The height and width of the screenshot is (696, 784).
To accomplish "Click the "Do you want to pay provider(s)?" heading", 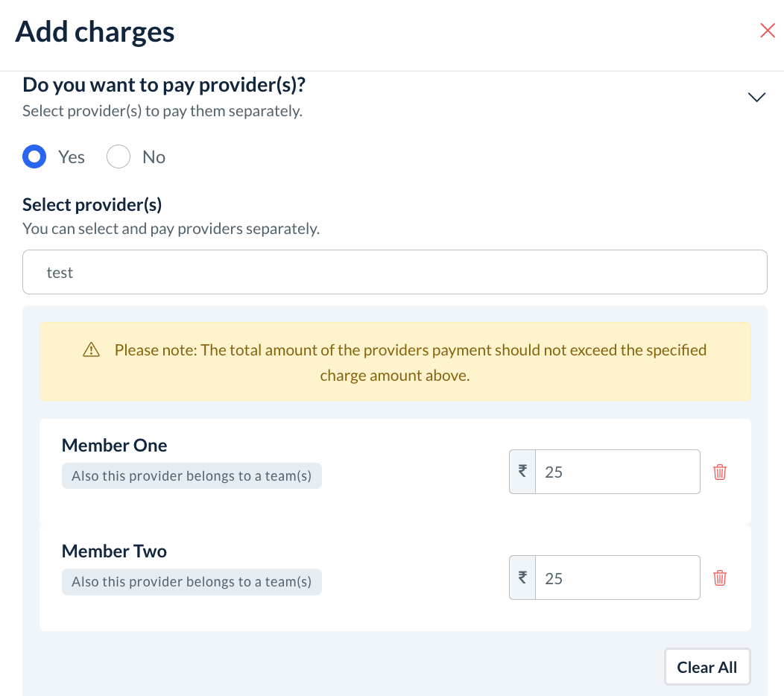I will pos(164,85).
